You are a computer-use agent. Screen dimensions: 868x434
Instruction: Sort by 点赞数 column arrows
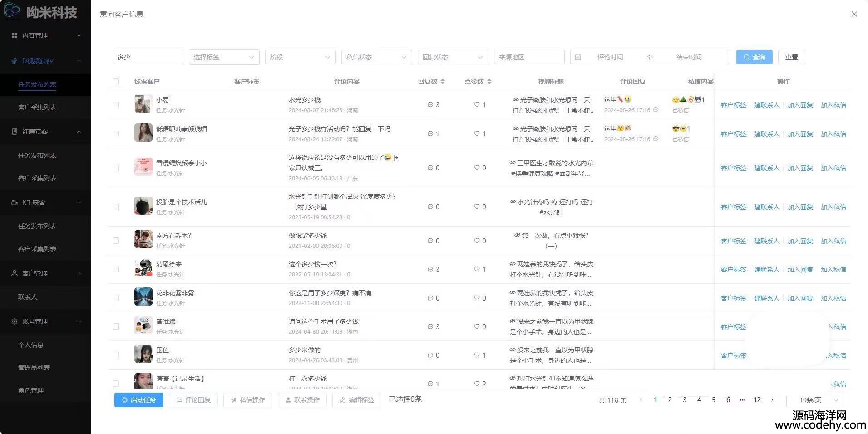(489, 81)
